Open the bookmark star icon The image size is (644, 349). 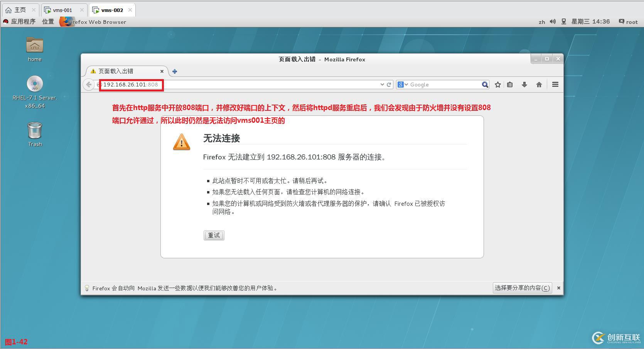(x=497, y=84)
